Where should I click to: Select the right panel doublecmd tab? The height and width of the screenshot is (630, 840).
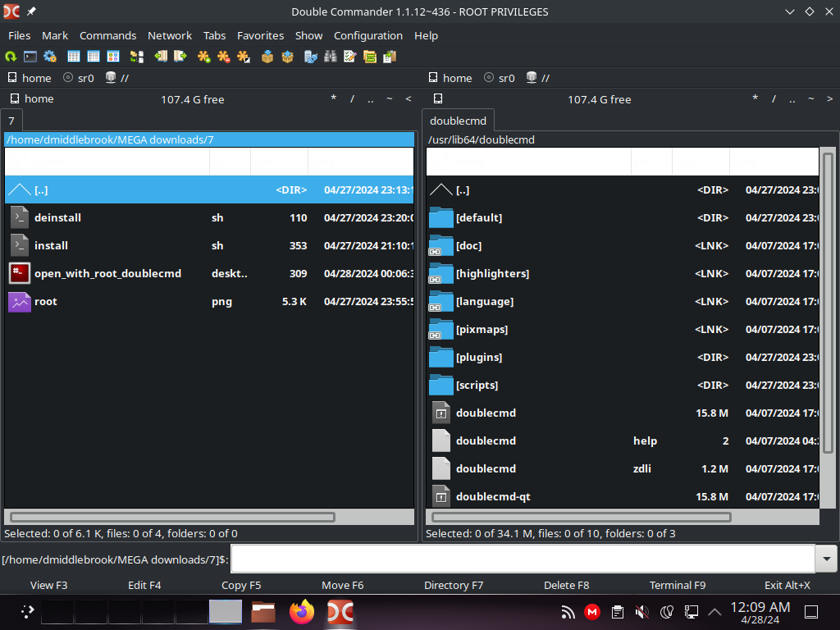coord(458,121)
